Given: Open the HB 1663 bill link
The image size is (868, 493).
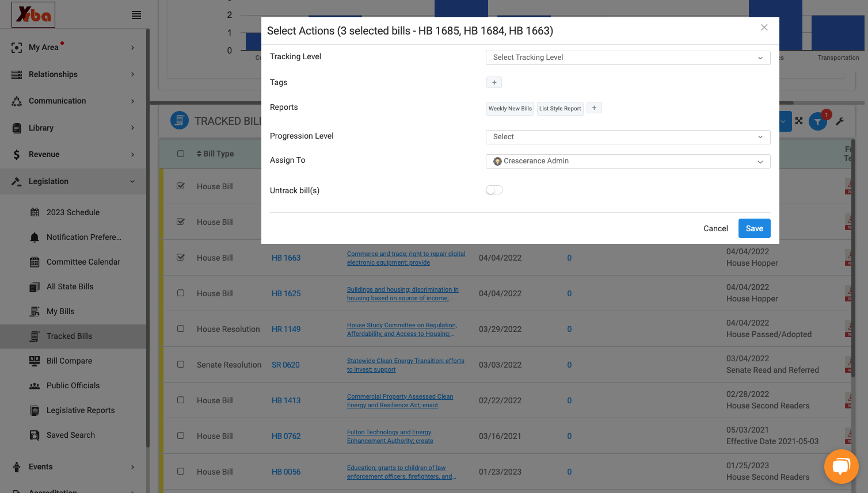Looking at the screenshot, I should click(x=286, y=258).
